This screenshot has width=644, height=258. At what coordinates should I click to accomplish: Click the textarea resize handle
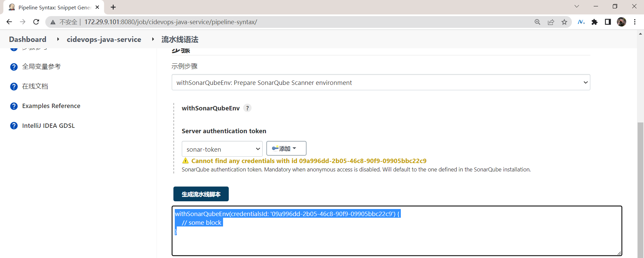(619, 253)
